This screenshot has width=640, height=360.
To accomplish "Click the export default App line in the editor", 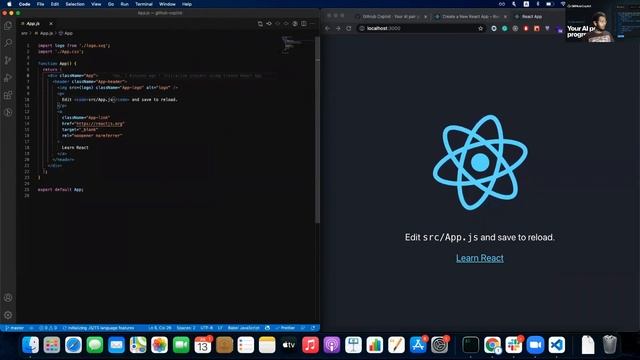I will 60,189.
